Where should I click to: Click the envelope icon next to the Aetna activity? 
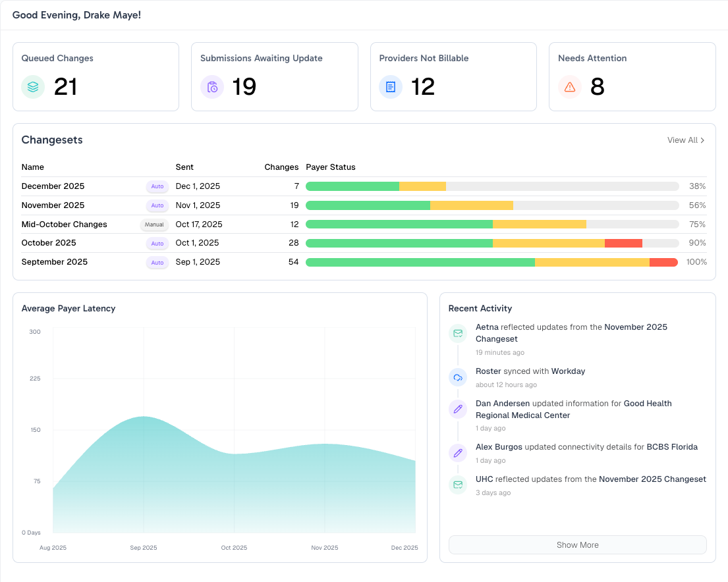pos(458,333)
